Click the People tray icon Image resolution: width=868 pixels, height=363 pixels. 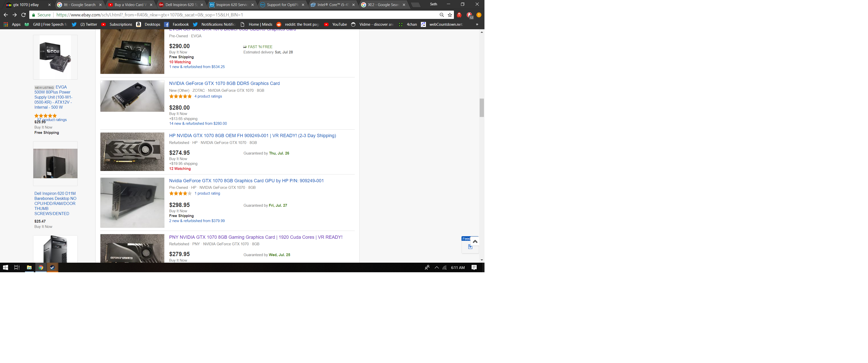tap(427, 267)
